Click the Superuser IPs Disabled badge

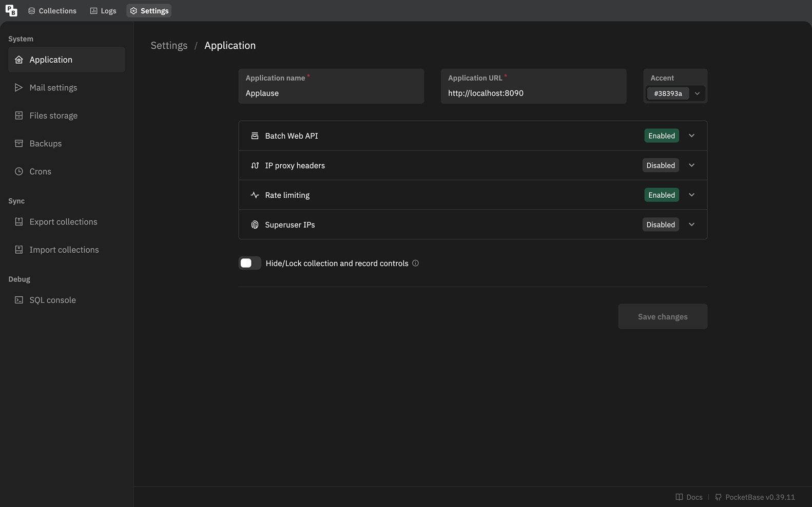coord(661,224)
